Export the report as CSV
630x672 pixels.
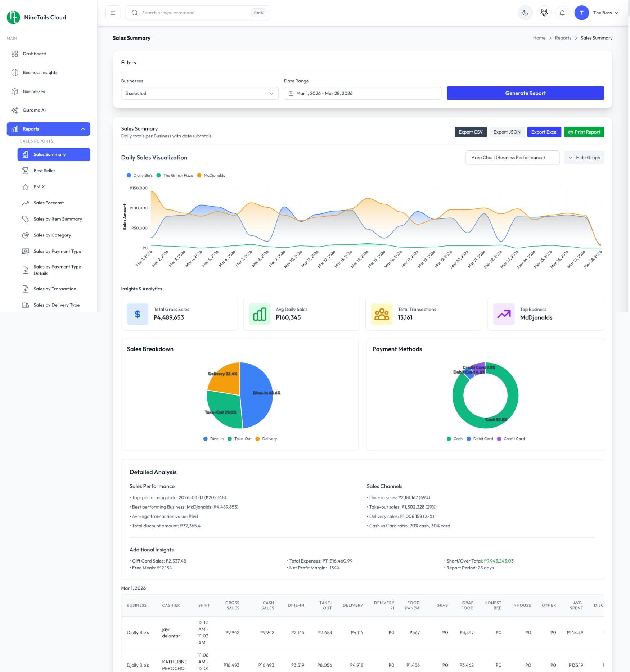(471, 132)
